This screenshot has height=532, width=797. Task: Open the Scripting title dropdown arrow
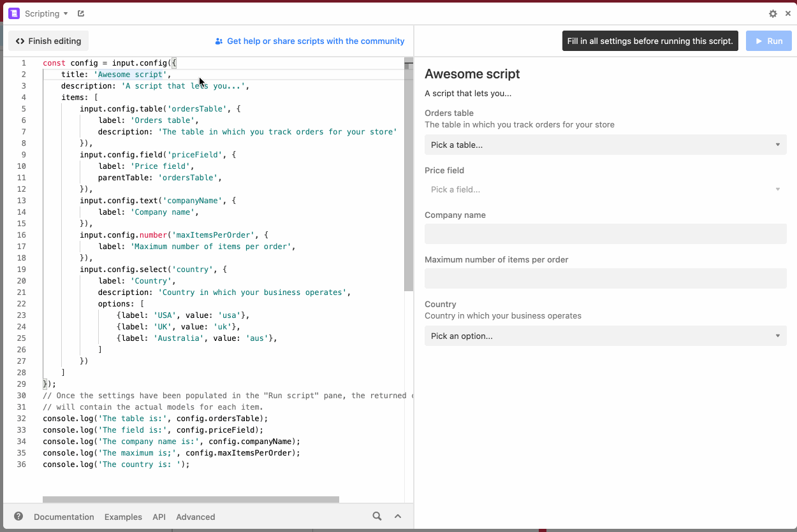point(66,13)
